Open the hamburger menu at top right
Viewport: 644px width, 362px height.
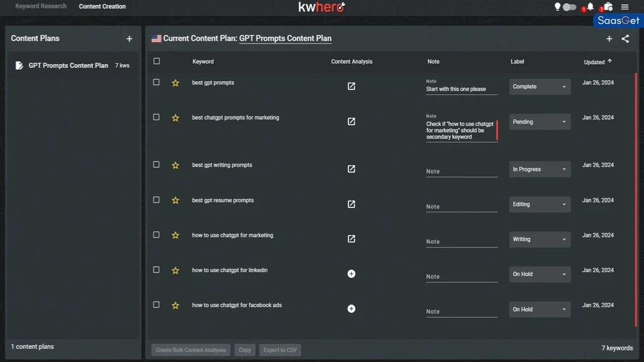pyautogui.click(x=625, y=7)
